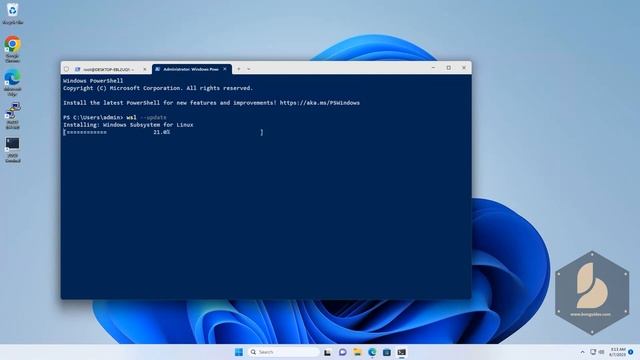Open Microsoft Edge from the taskbar
This screenshot has height=360, width=640.
click(372, 352)
